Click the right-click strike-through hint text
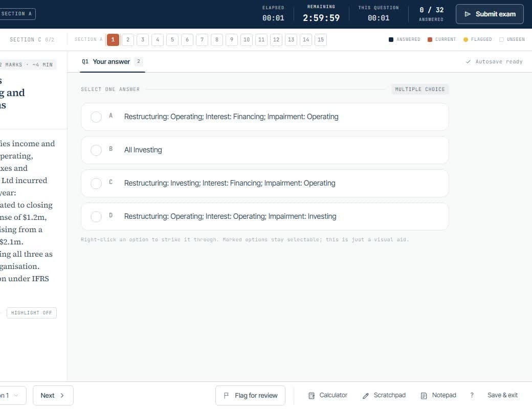The width and height of the screenshot is (532, 409). point(245,239)
